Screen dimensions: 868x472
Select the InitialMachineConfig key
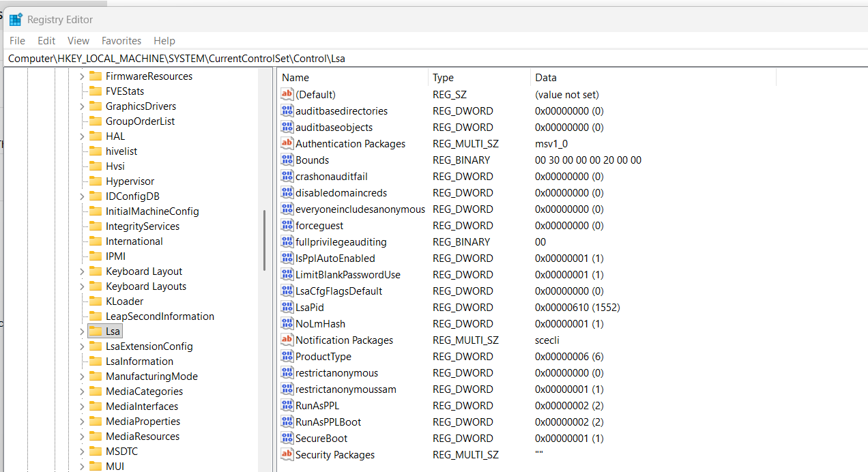(x=152, y=211)
